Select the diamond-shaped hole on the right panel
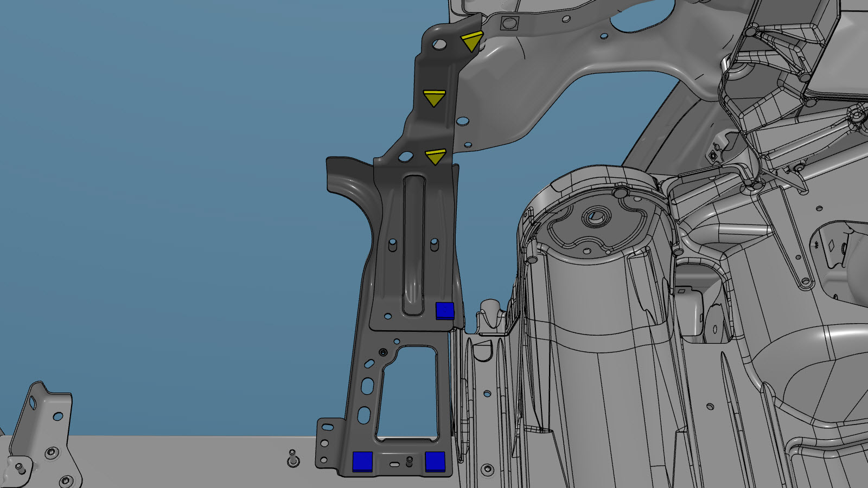 click(831, 245)
